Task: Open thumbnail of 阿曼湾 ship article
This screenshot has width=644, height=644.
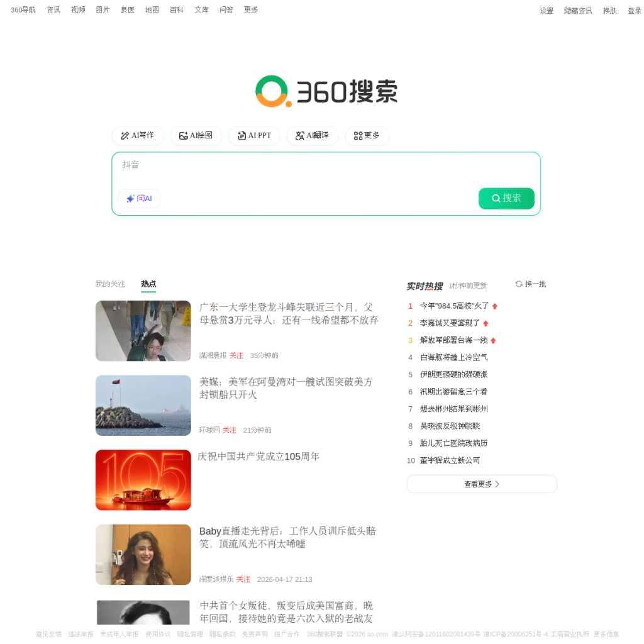Action: click(x=143, y=406)
